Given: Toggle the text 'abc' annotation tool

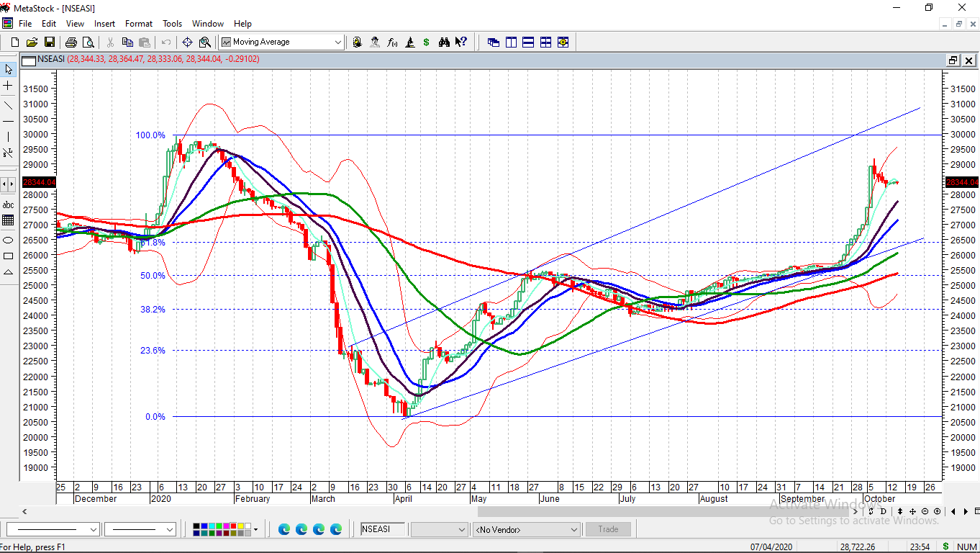Looking at the screenshot, I should pyautogui.click(x=8, y=204).
